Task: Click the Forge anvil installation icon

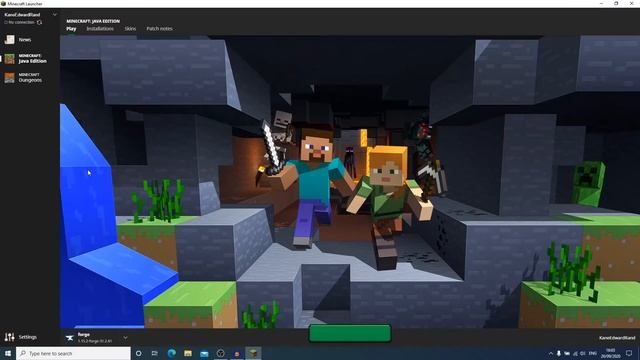Action: point(70,338)
